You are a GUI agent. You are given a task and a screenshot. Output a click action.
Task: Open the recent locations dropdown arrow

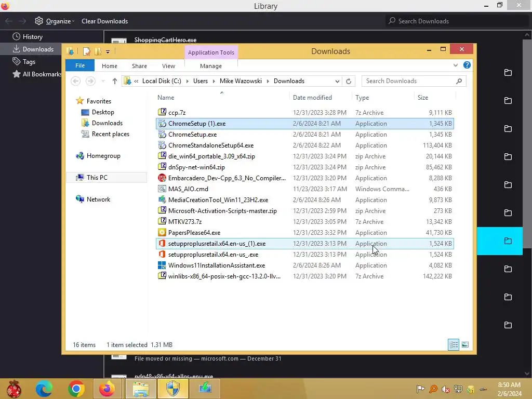pos(103,81)
